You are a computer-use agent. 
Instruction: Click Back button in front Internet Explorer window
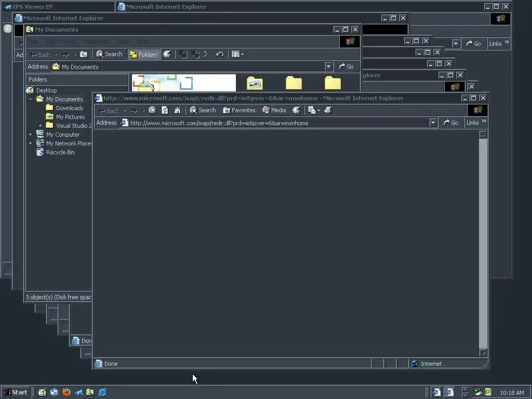pos(109,111)
